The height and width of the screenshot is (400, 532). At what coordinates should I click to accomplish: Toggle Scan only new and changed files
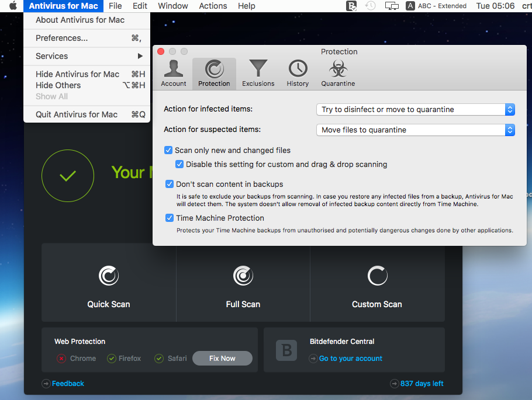coord(168,150)
